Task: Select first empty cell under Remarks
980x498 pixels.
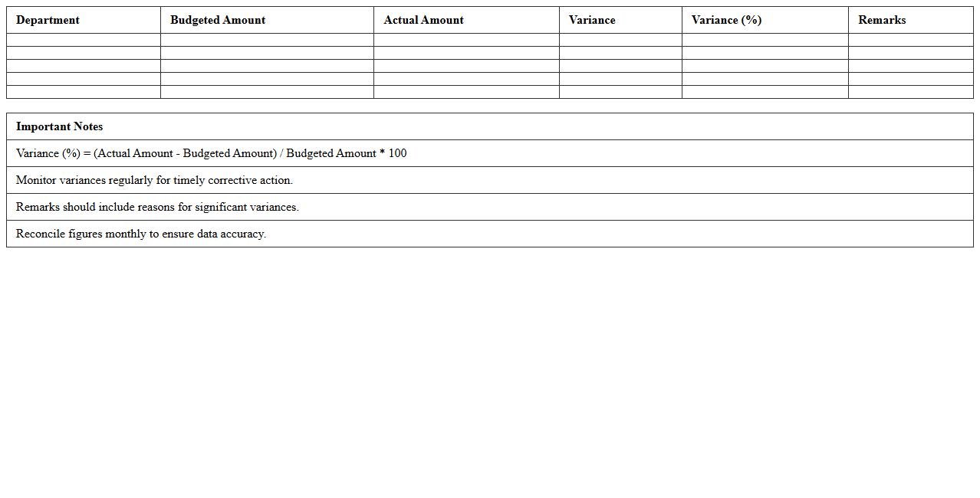Action: tap(910, 40)
